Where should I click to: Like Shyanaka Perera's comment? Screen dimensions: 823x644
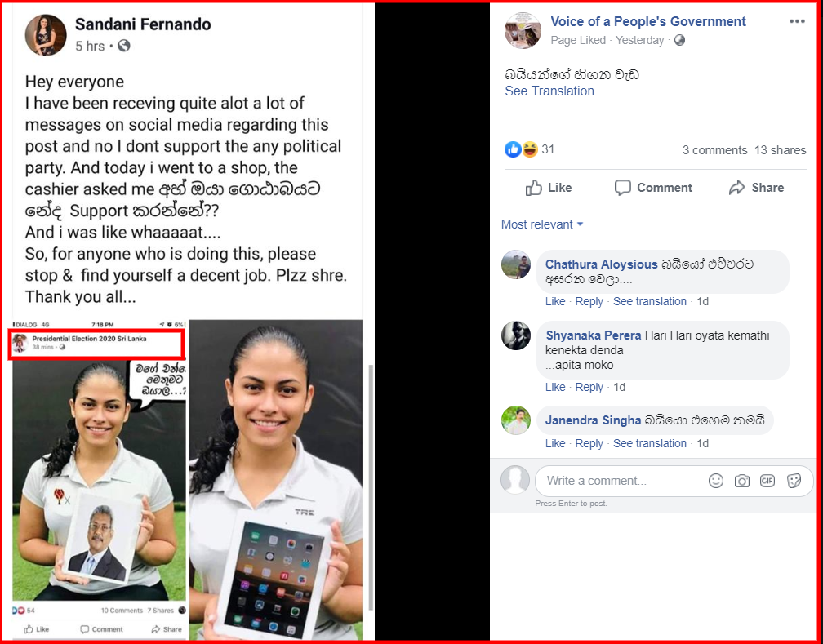(x=555, y=387)
